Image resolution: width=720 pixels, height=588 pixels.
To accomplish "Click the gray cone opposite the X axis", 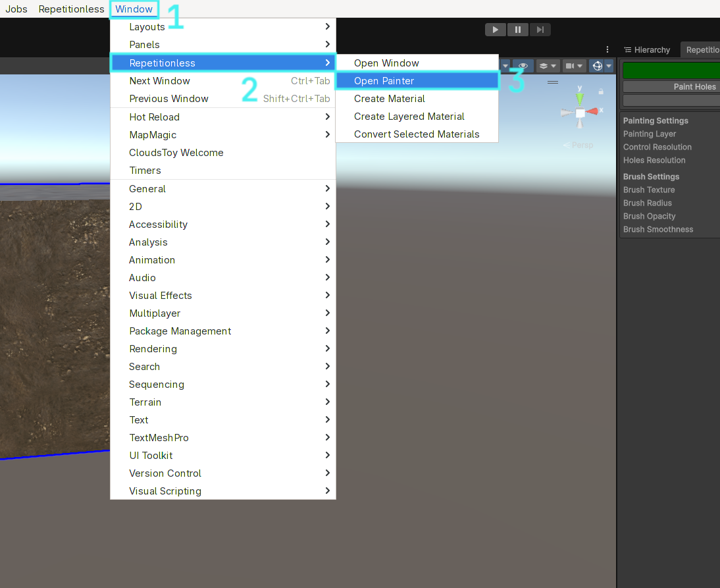I will pyautogui.click(x=567, y=113).
